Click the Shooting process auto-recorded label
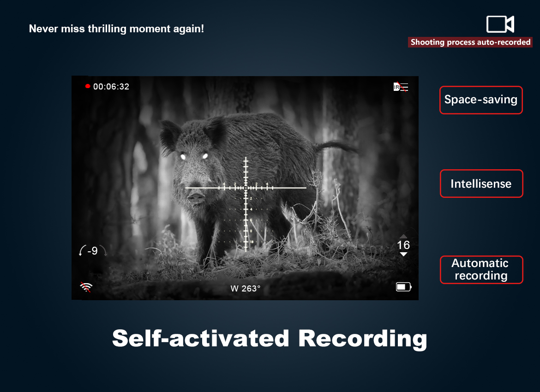Viewport: 540px width, 392px height. pyautogui.click(x=470, y=42)
